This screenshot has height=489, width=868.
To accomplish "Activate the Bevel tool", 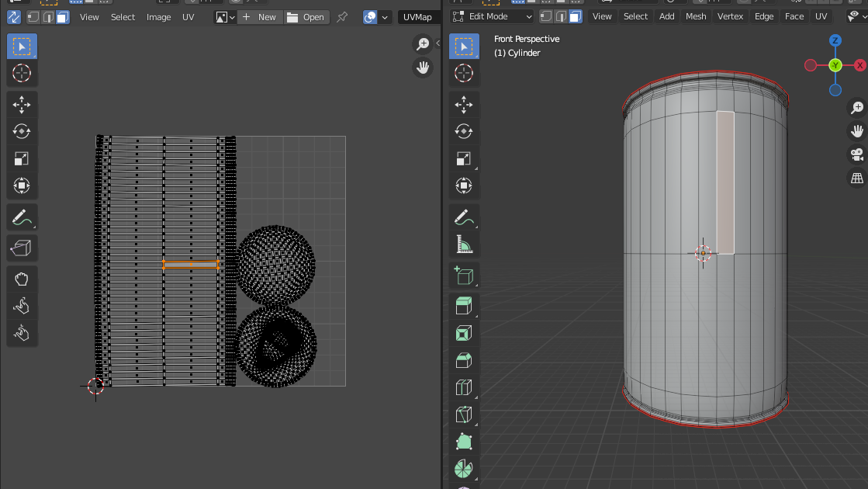I will coord(464,360).
